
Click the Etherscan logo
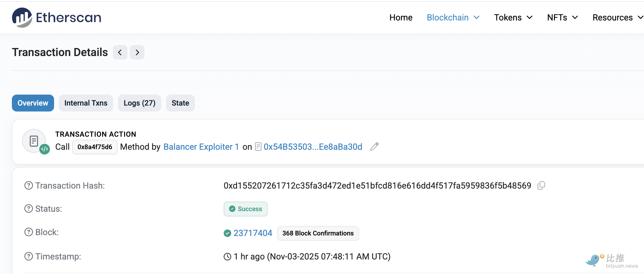pos(56,17)
